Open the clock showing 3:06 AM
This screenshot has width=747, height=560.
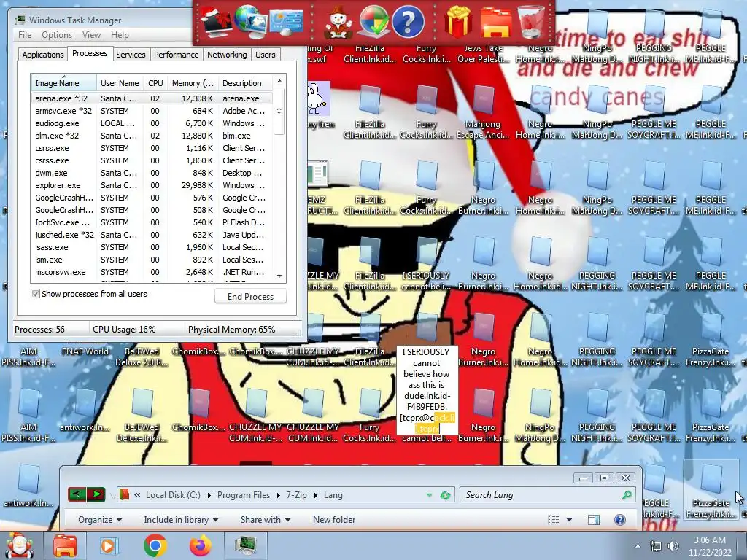(x=709, y=546)
